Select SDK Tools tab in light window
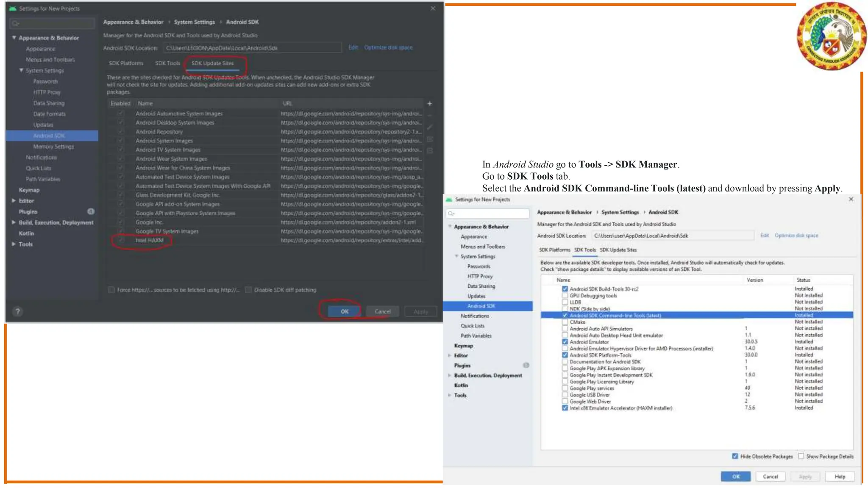 (x=585, y=250)
